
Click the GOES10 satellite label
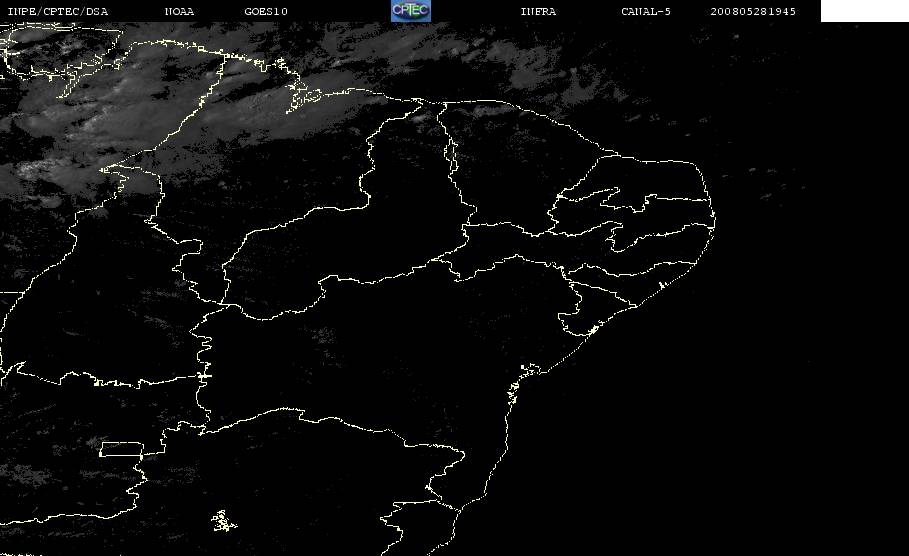point(266,12)
